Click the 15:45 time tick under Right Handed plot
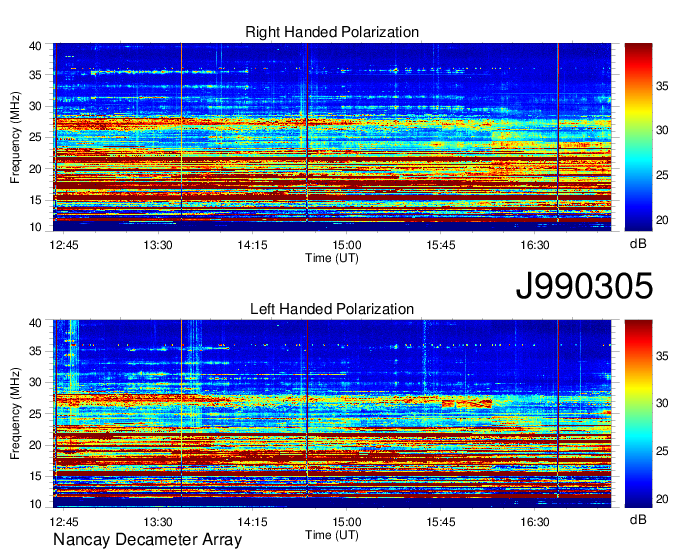The width and height of the screenshot is (680, 552). pos(441,245)
